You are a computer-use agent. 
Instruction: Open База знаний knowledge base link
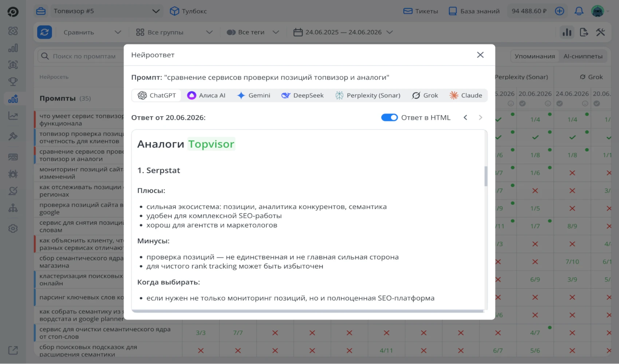pos(474,11)
